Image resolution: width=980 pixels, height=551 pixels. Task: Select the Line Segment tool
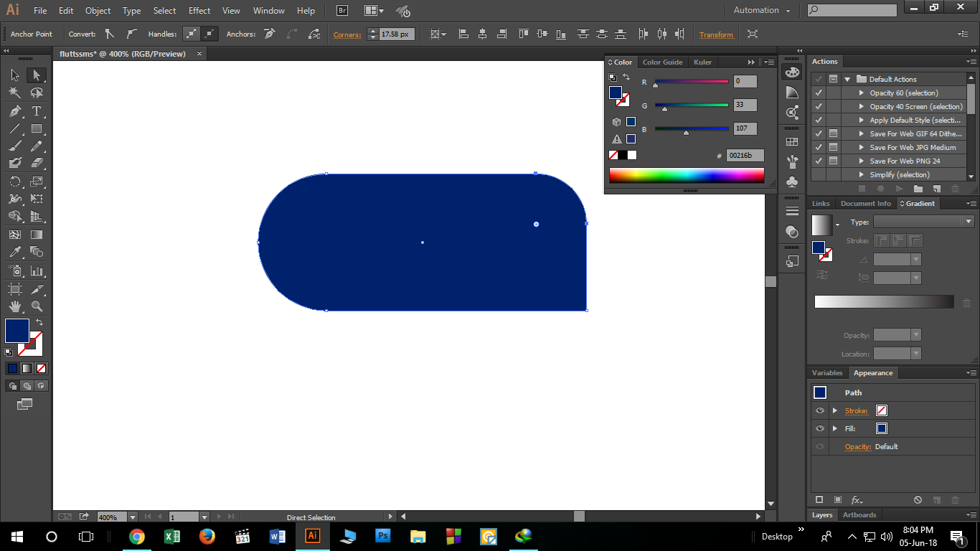pos(15,129)
